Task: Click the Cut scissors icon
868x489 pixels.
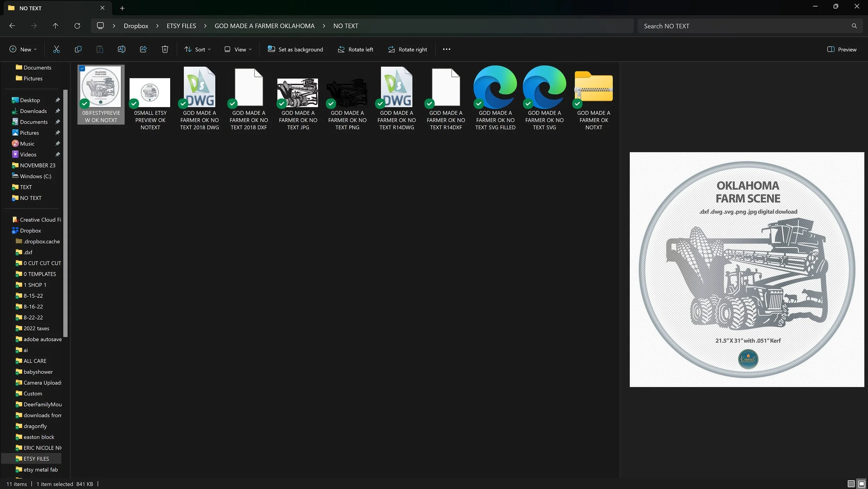Action: pyautogui.click(x=56, y=49)
